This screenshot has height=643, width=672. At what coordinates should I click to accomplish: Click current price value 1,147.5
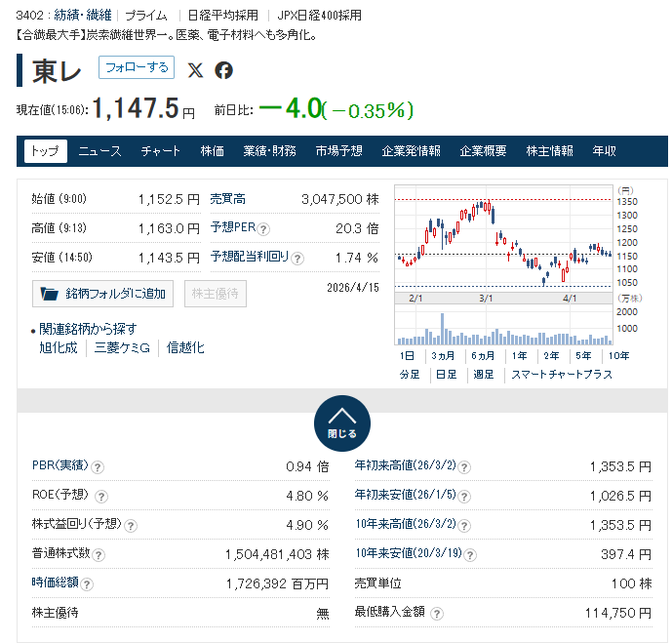point(136,107)
